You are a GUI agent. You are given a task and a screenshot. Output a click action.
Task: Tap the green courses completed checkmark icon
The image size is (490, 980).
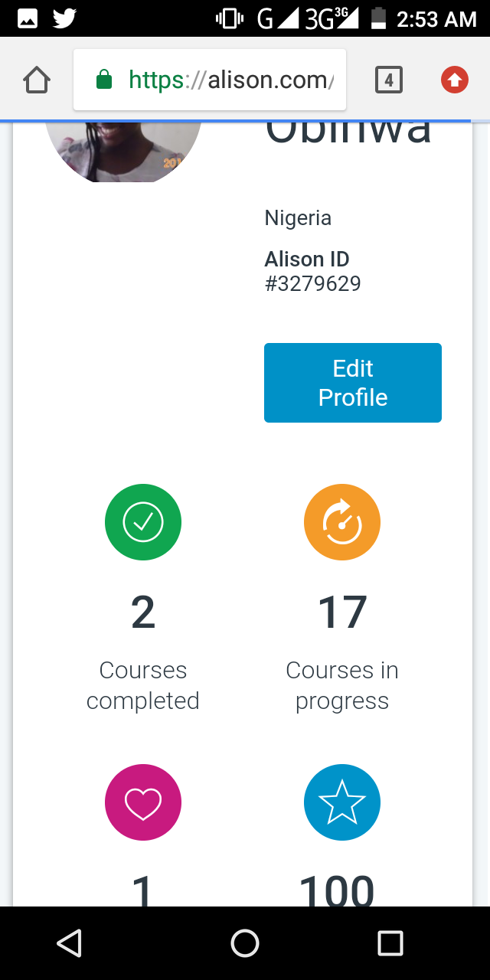point(143,522)
